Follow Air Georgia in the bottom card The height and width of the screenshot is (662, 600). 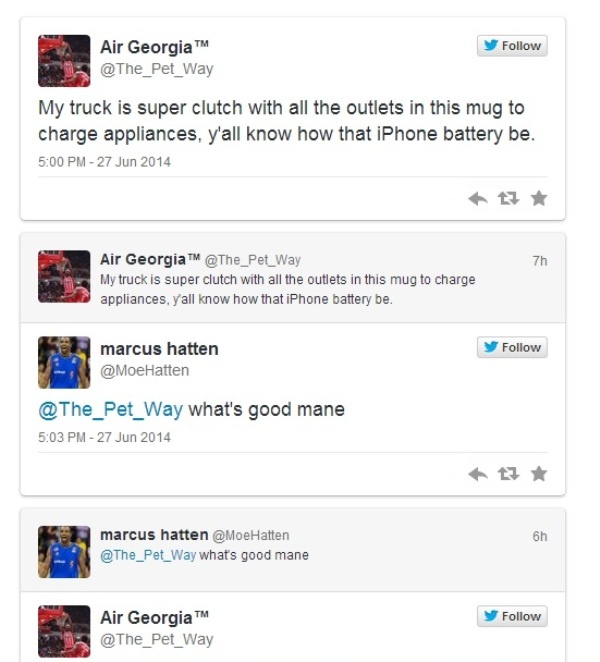512,616
